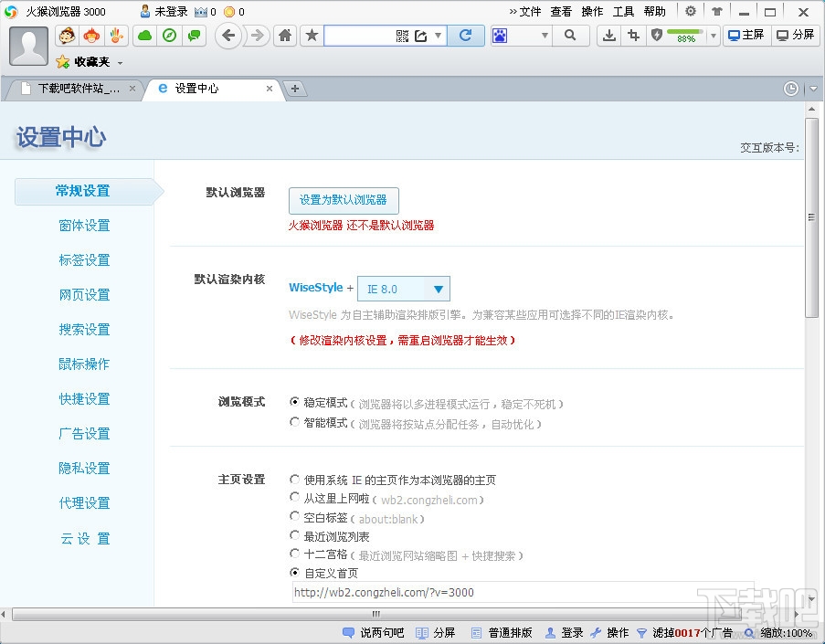Image resolution: width=825 pixels, height=644 pixels.
Task: Click the user avatar picture
Action: click(29, 47)
